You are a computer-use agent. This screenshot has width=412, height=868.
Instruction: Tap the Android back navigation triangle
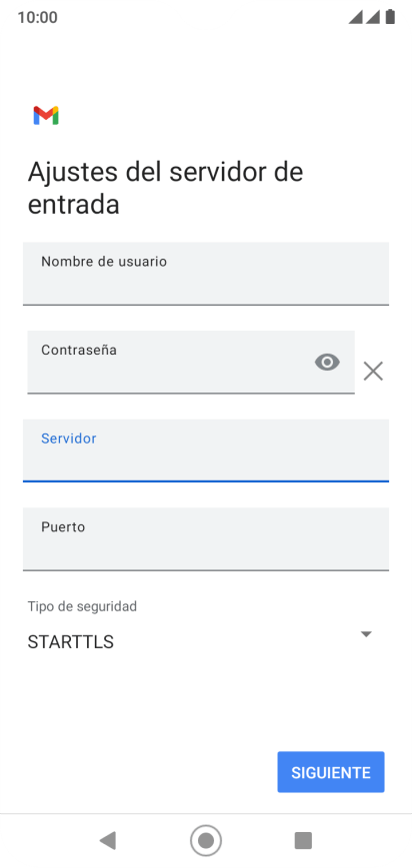pyautogui.click(x=107, y=840)
